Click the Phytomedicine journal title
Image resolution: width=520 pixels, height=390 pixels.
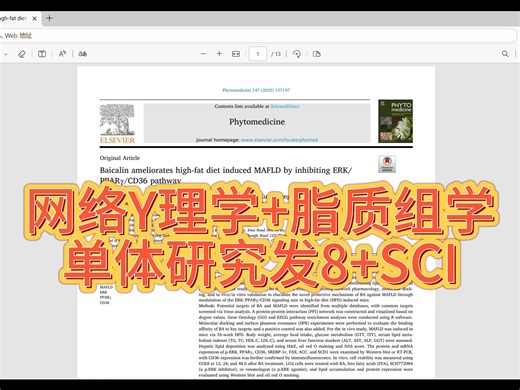tap(257, 122)
